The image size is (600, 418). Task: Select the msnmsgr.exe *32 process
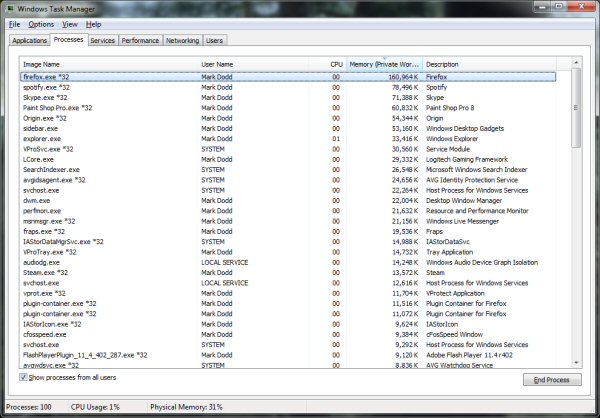pyautogui.click(x=288, y=221)
